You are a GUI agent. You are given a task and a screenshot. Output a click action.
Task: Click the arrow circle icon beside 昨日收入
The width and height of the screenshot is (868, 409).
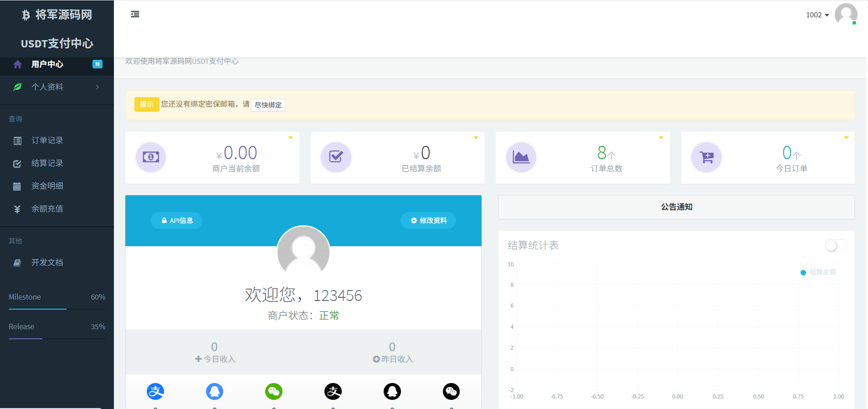coord(376,359)
